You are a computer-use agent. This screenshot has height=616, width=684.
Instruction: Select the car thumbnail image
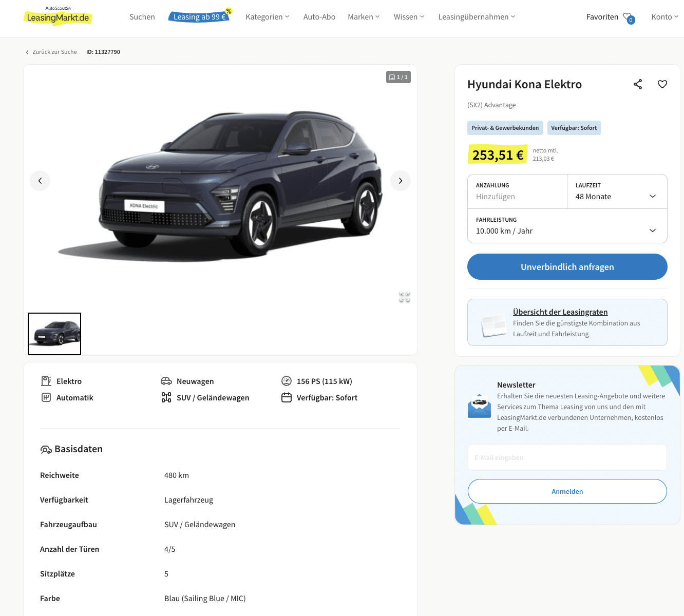pyautogui.click(x=54, y=334)
